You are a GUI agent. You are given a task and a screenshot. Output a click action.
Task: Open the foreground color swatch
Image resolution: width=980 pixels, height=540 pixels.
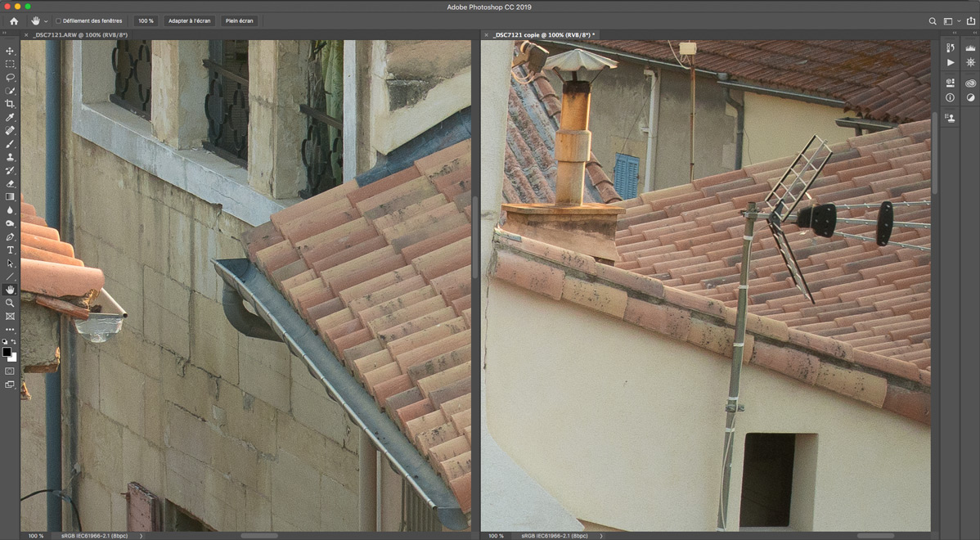(x=7, y=352)
